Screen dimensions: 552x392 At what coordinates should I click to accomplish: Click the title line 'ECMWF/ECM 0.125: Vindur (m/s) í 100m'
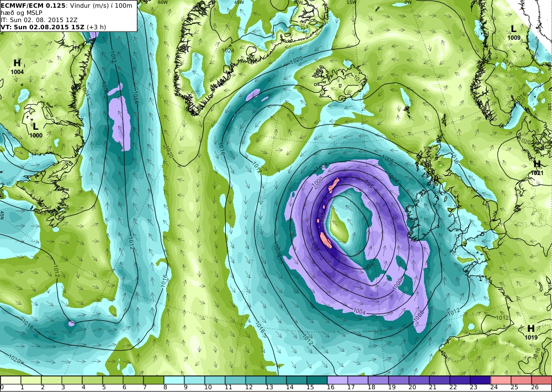point(67,6)
